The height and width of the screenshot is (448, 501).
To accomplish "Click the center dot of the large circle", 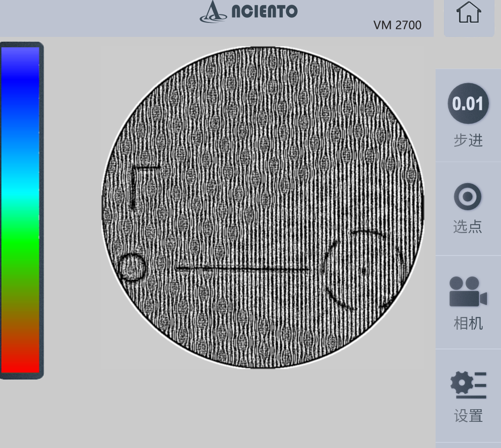I will pyautogui.click(x=364, y=270).
